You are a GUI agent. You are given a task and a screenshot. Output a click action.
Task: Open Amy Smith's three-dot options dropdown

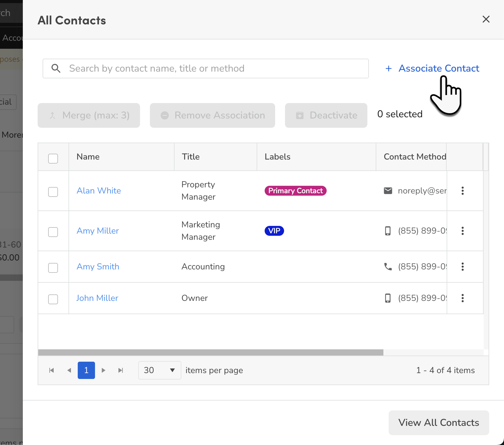[463, 267]
